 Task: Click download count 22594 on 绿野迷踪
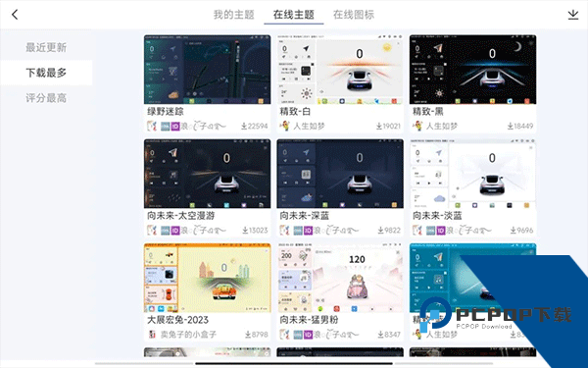coord(254,127)
